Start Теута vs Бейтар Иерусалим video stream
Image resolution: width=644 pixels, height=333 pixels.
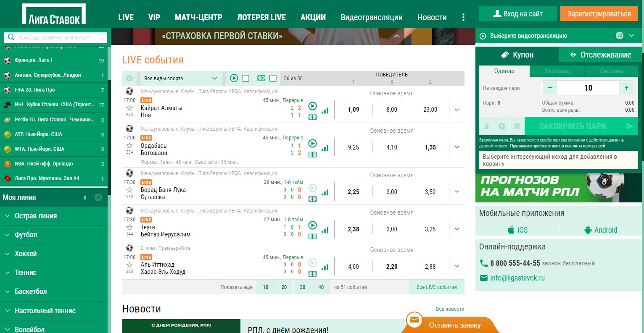[312, 225]
